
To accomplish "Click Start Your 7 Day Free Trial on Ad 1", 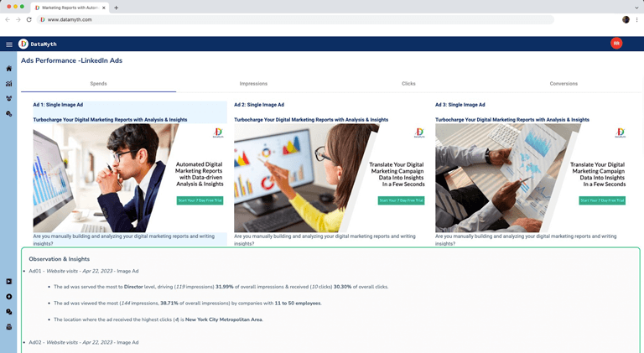I will click(x=200, y=200).
